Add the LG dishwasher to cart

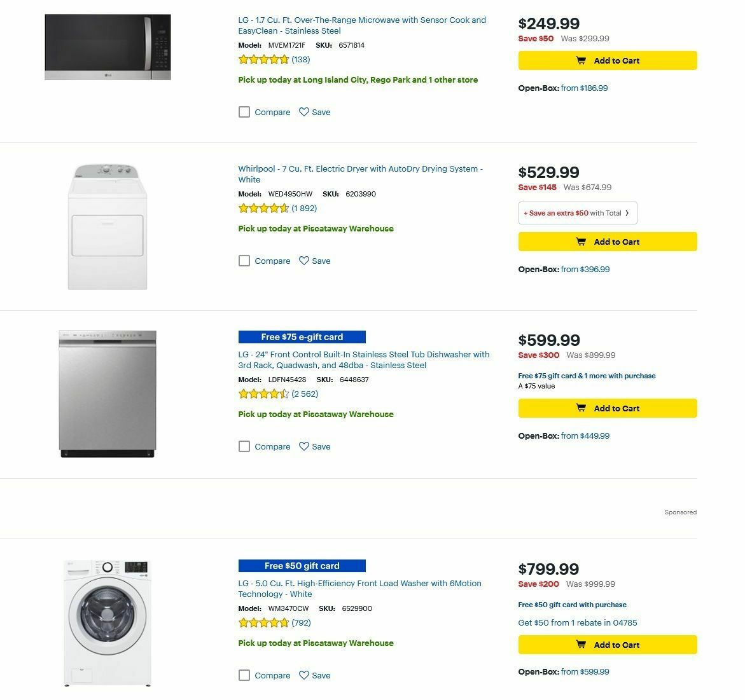[607, 408]
